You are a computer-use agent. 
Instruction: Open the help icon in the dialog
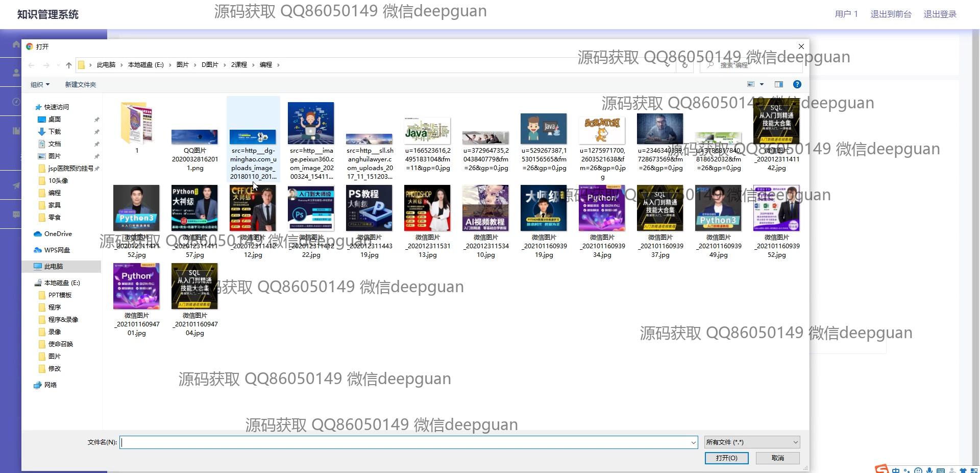point(797,84)
